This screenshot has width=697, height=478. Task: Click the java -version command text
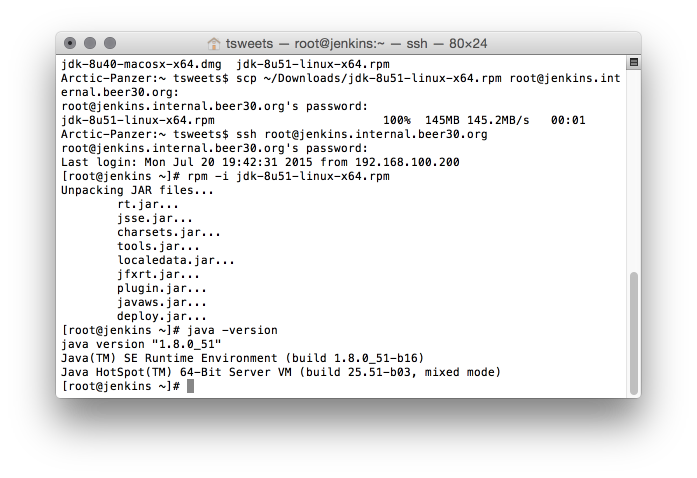click(229, 330)
